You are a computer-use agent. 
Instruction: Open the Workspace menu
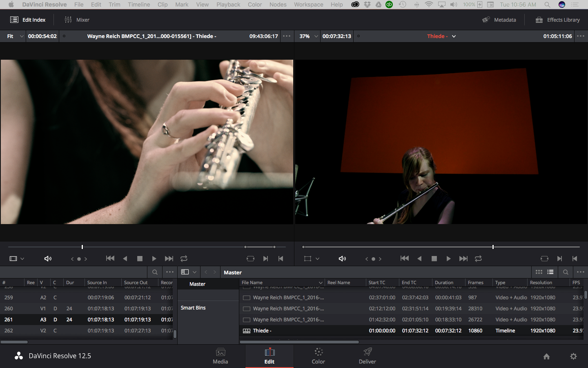point(308,4)
